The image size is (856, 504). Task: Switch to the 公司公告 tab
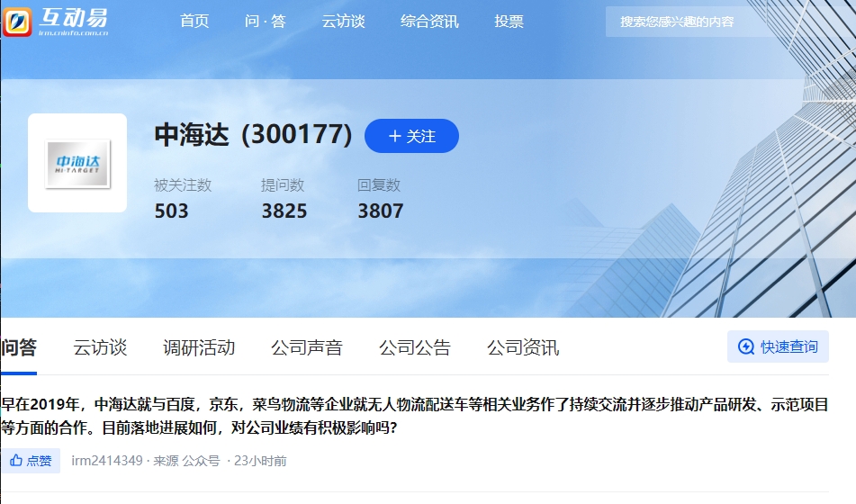pyautogui.click(x=415, y=347)
